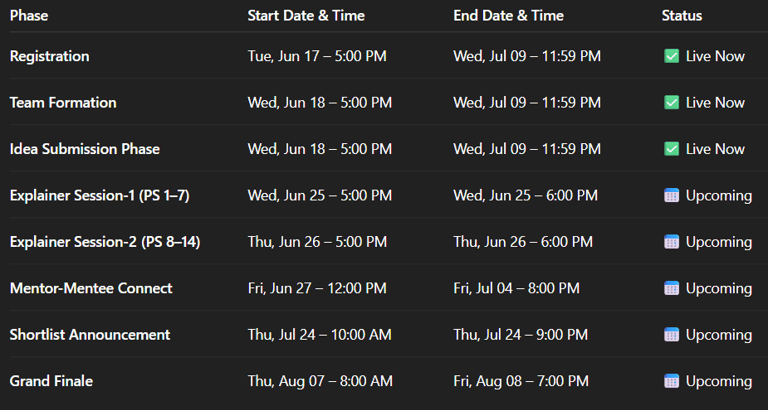
Task: Click the Status column header
Action: (682, 16)
